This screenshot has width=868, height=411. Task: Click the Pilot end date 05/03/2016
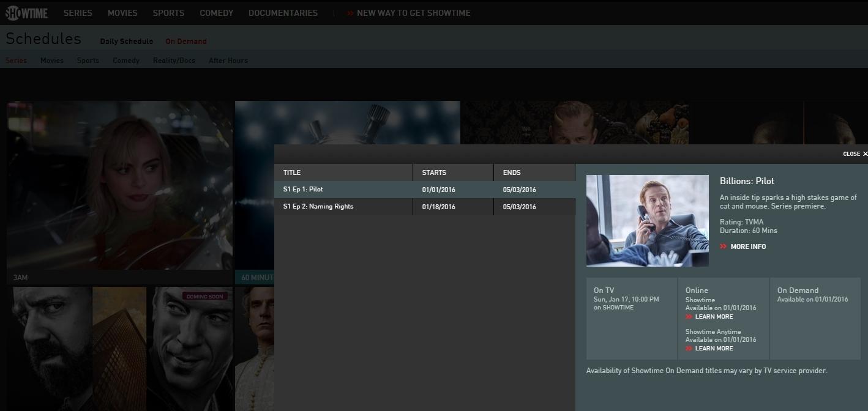click(x=520, y=190)
